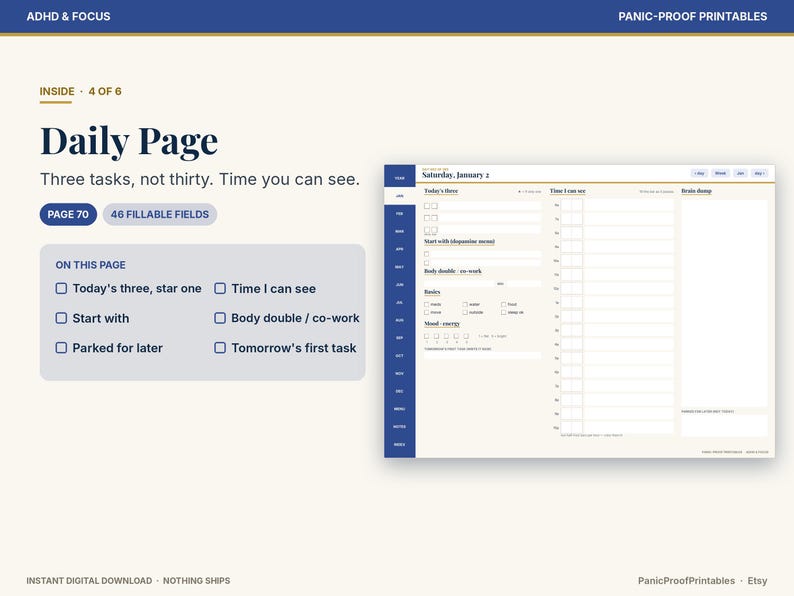
Task: Check the "outside" box under Basics
Action: pyautogui.click(x=465, y=312)
